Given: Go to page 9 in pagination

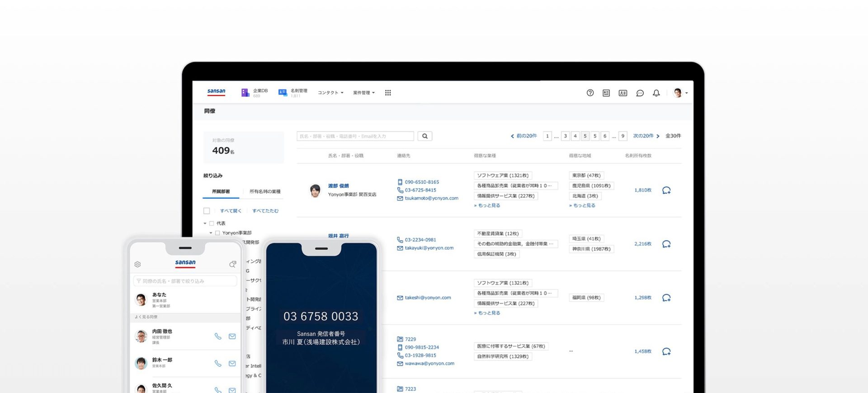Looking at the screenshot, I should [x=623, y=136].
